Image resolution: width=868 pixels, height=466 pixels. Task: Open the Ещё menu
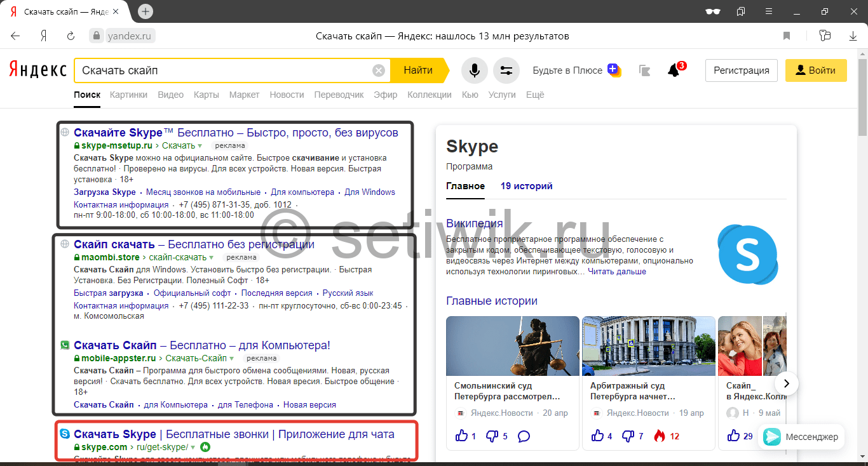[535, 95]
